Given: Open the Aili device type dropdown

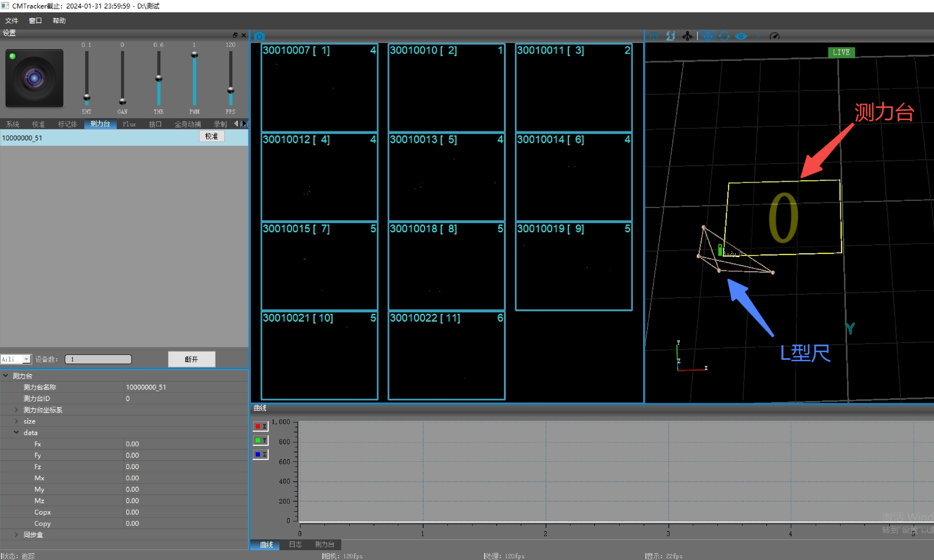Looking at the screenshot, I should 26,359.
